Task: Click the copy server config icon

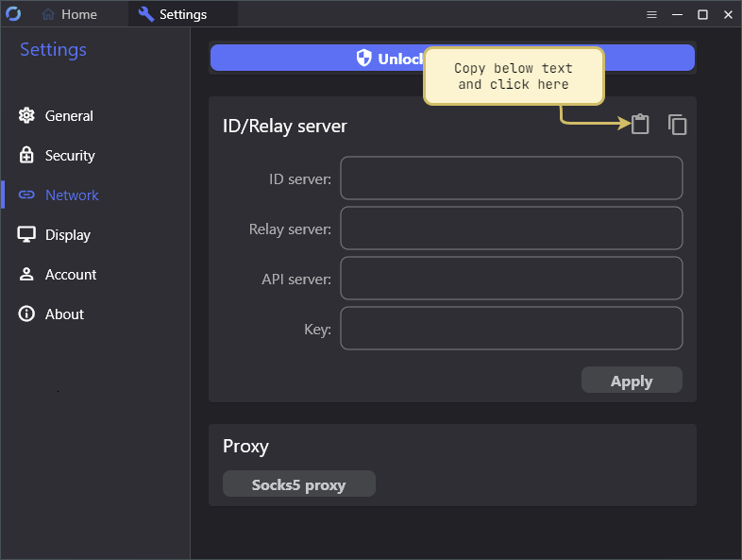Action: click(x=677, y=124)
